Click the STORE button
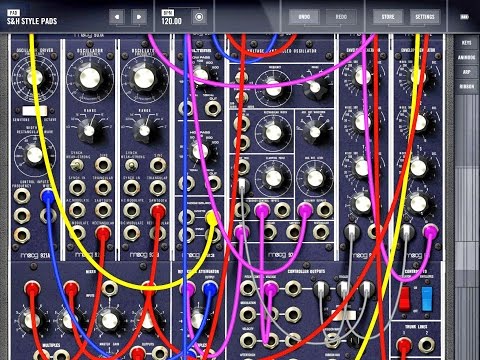Viewport: 480px width, 360px height. coord(388,17)
